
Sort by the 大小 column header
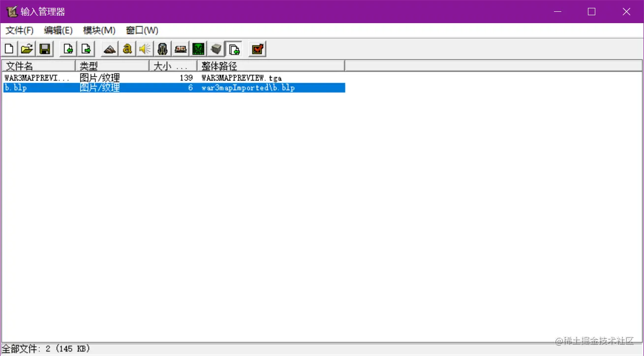[173, 66]
